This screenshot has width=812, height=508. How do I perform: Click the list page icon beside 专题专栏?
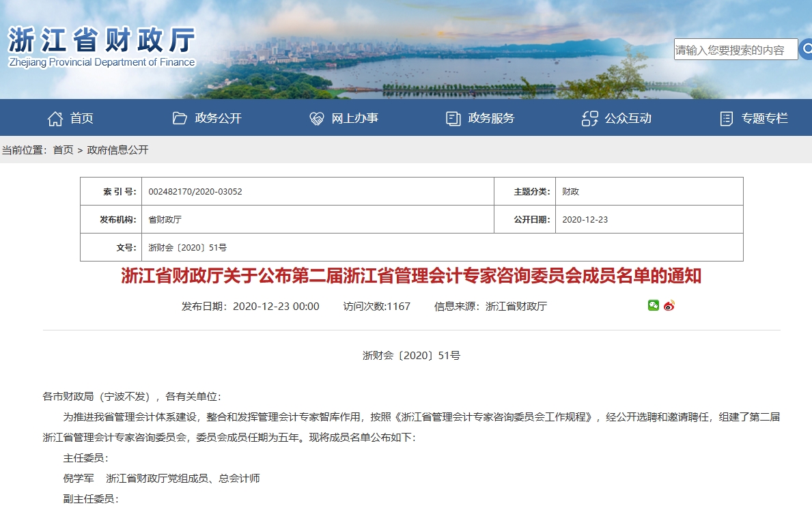pos(727,119)
